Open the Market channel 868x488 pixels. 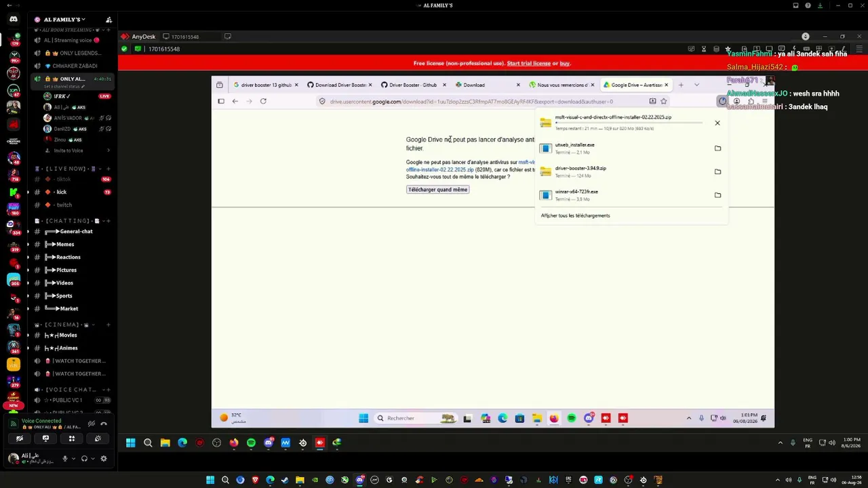tap(71, 308)
